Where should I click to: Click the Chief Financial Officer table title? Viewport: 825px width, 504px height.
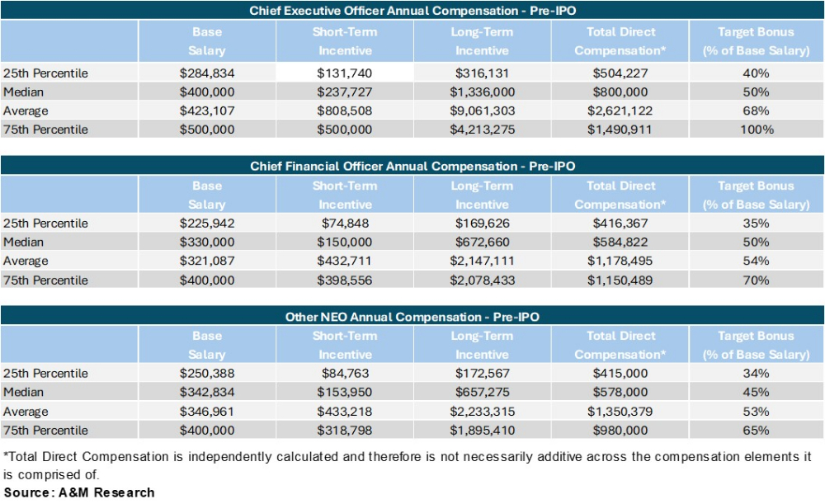412,166
